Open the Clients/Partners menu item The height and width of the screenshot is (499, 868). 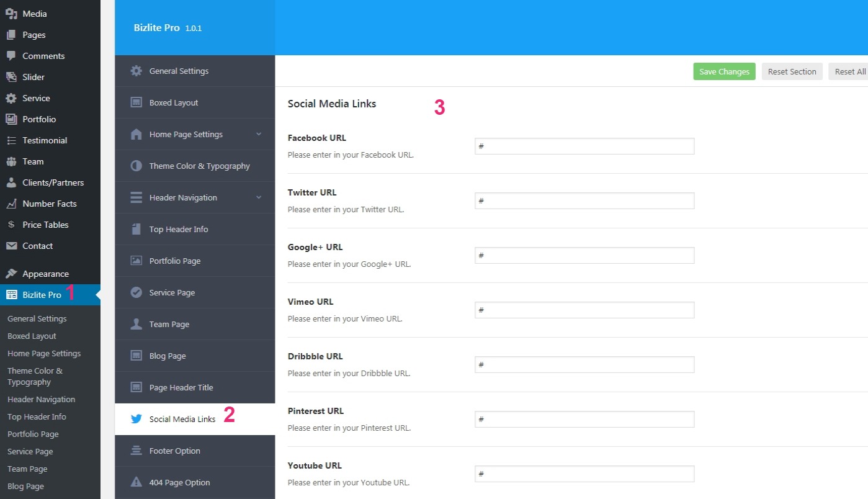coord(50,182)
